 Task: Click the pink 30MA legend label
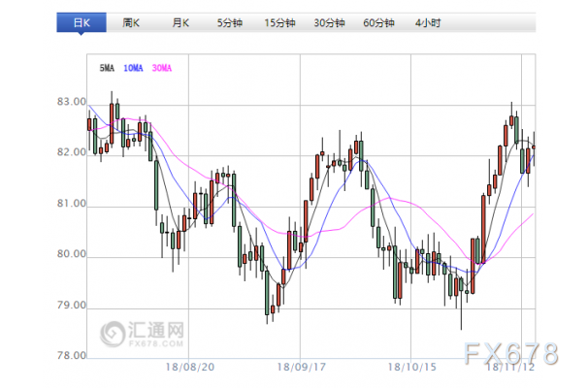162,68
